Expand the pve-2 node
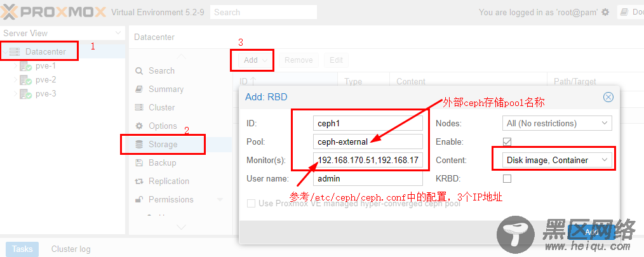 tap(16, 80)
